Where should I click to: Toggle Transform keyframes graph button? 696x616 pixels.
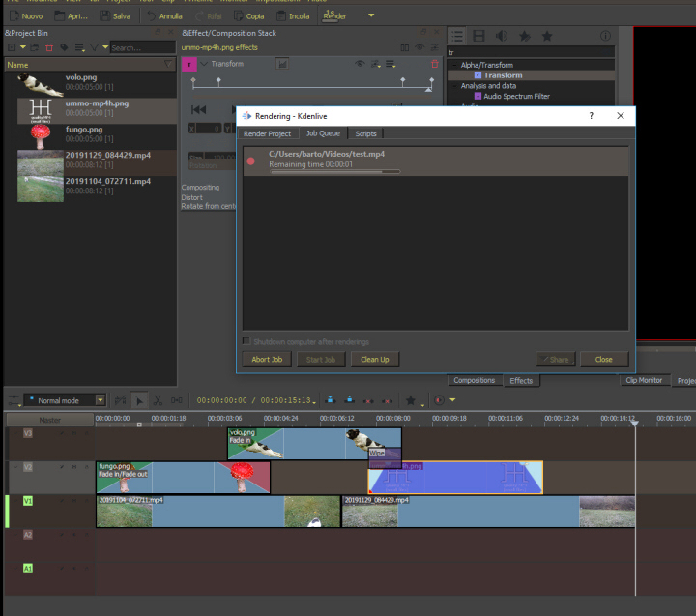point(282,64)
